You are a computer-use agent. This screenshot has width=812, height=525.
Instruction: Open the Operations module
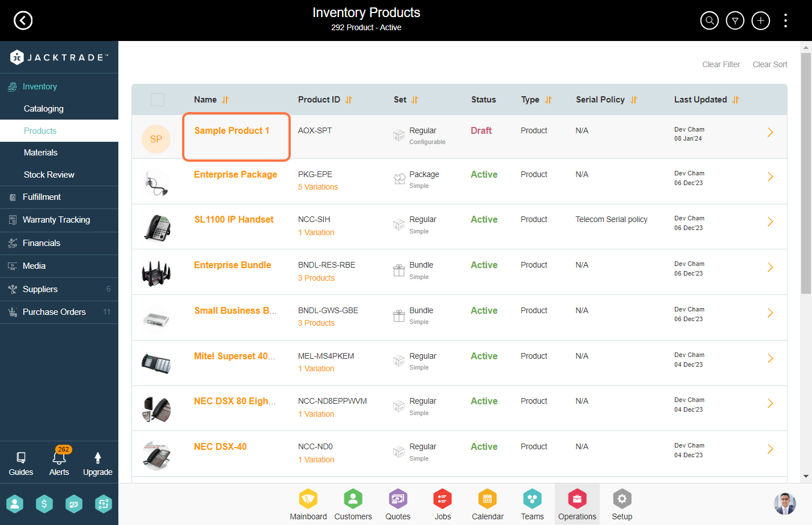577,505
